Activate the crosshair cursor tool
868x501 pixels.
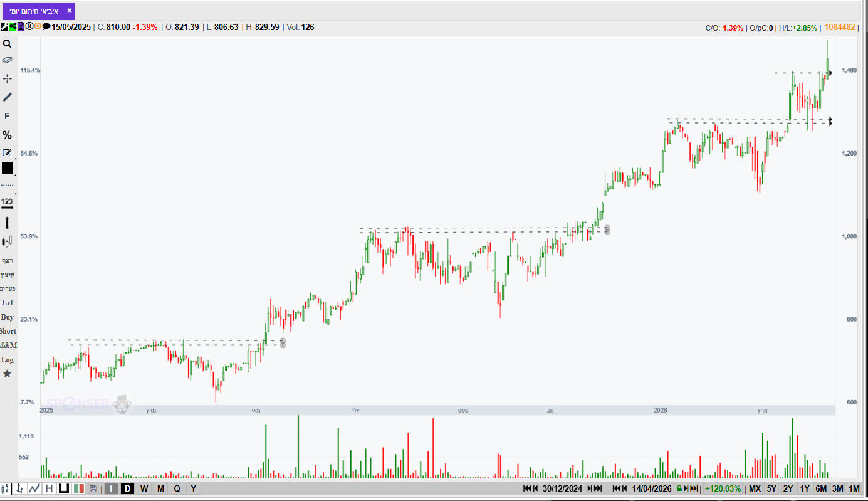8,78
